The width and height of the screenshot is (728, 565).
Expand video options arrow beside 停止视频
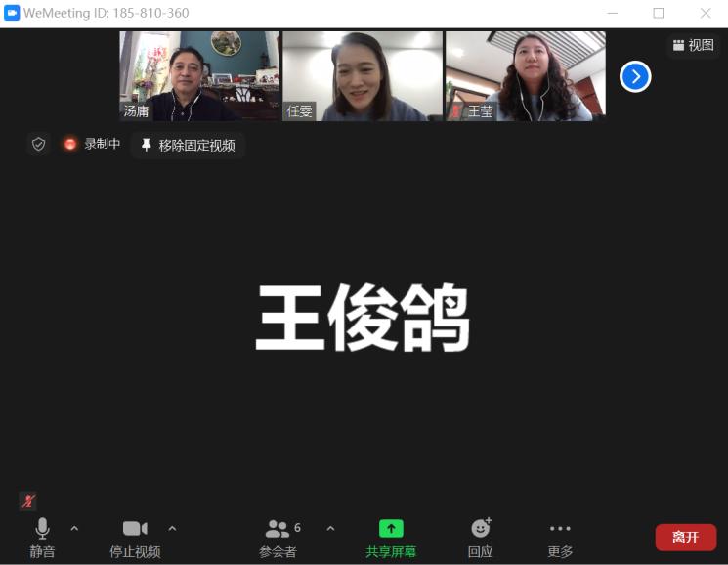[x=172, y=529]
